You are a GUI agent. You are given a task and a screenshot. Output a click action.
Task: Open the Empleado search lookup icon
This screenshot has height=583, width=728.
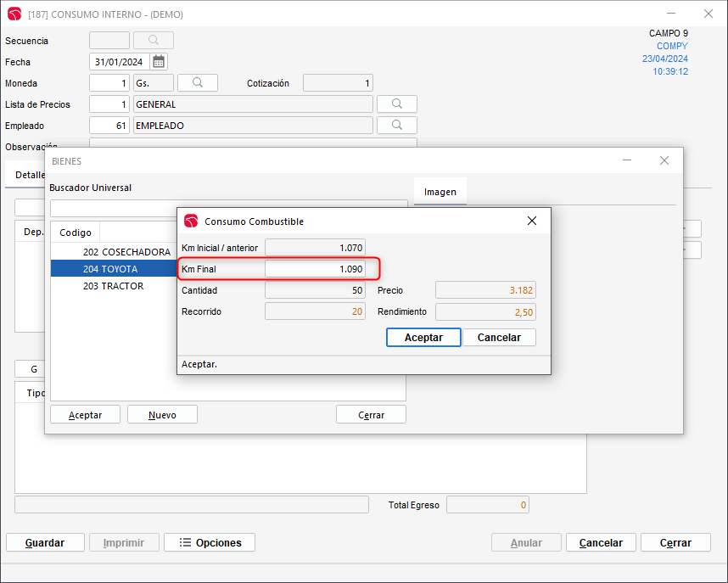point(396,126)
